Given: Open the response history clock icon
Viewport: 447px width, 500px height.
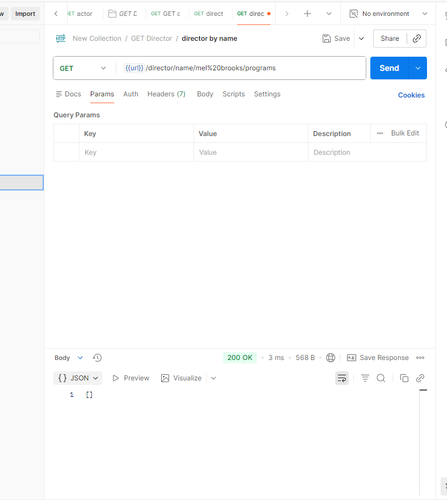Looking at the screenshot, I should 97,358.
